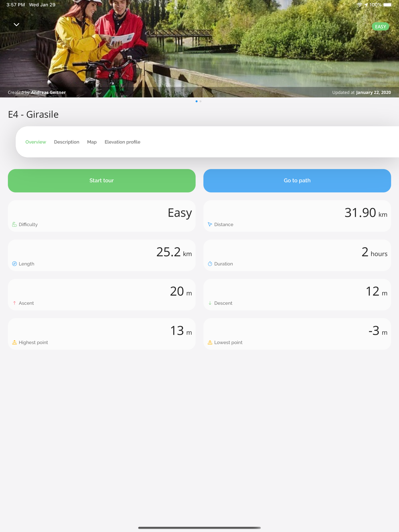Screen dimensions: 399x532
Task: Open the Description tab
Action: point(67,142)
